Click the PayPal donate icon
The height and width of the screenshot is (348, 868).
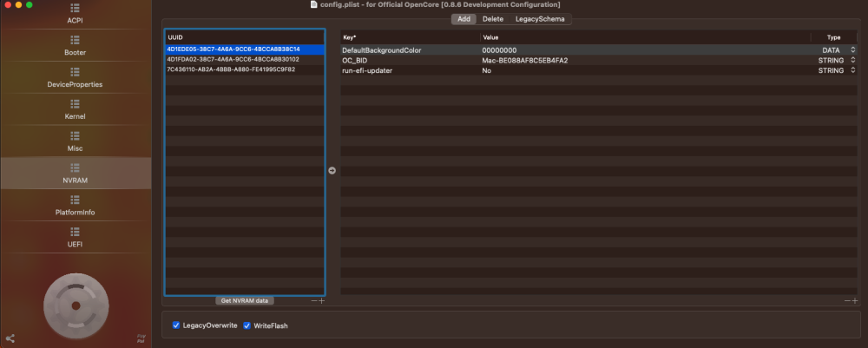tap(141, 338)
